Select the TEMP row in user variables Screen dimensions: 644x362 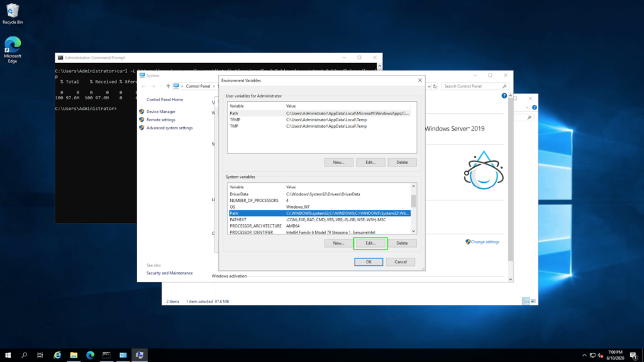[235, 119]
